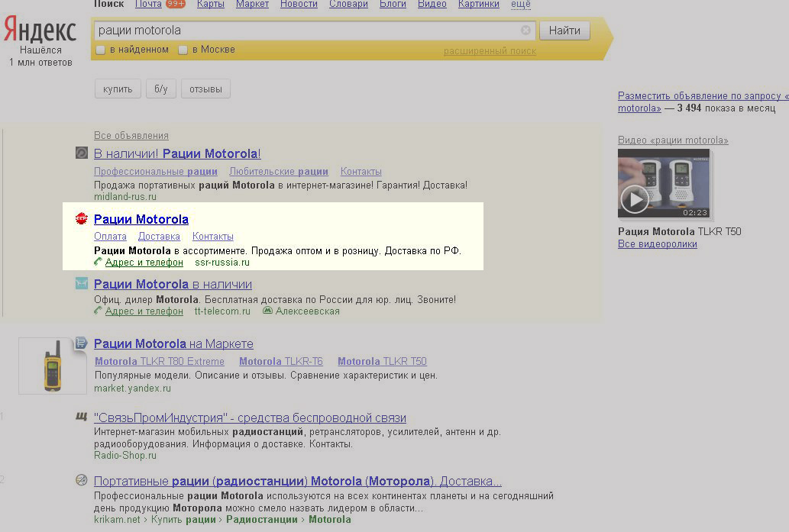This screenshot has width=789, height=532.
Task: Open the Словари tab
Action: [348, 4]
